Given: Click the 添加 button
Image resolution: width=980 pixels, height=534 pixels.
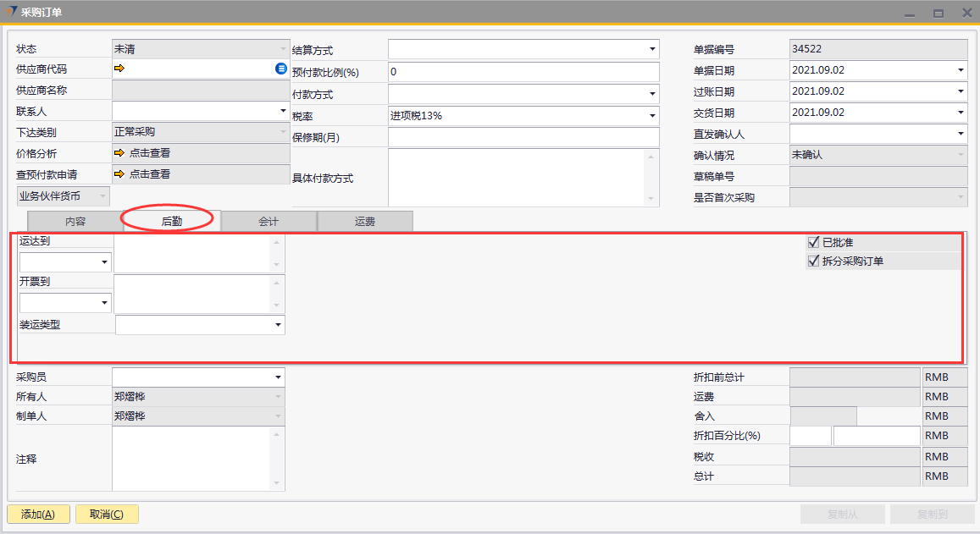Looking at the screenshot, I should click(x=38, y=514).
